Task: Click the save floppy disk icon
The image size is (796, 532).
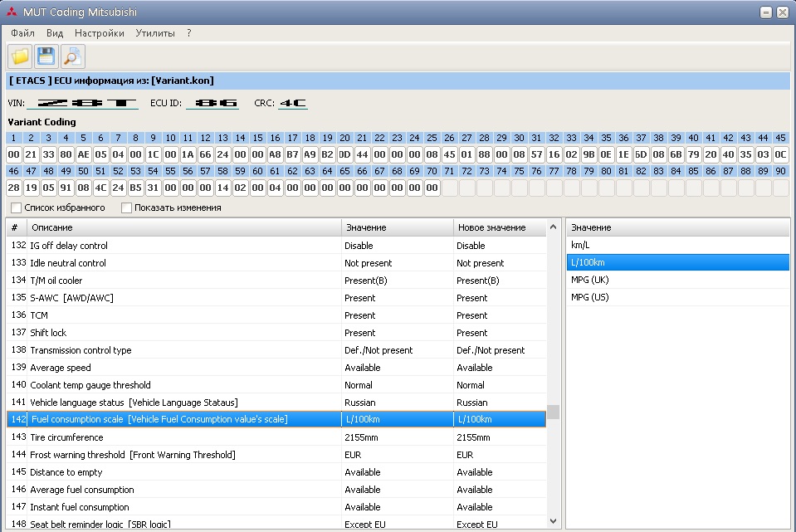Action: point(46,56)
